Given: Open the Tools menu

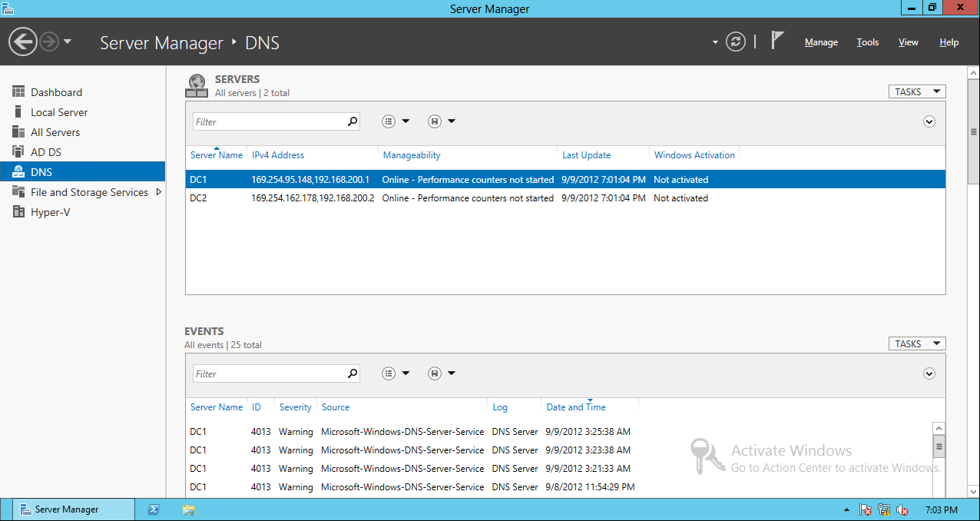Looking at the screenshot, I should pos(867,41).
